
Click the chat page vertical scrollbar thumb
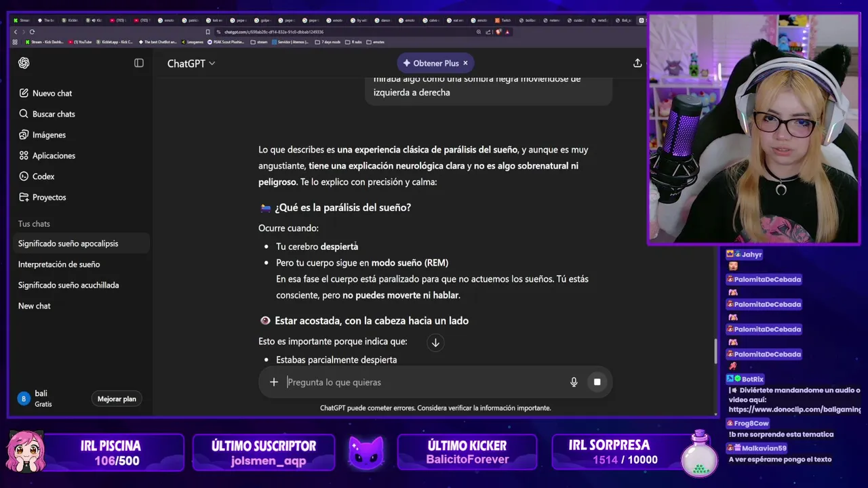coord(715,350)
